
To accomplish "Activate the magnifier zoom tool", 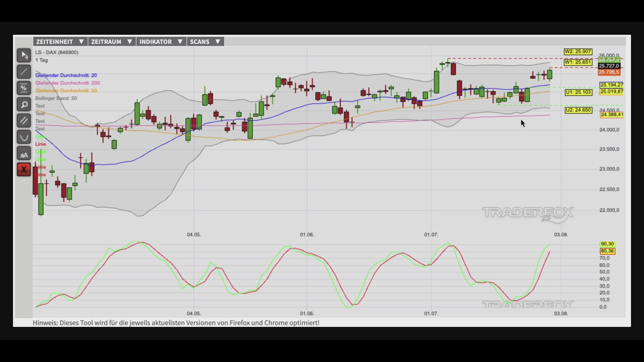I will coord(24,105).
